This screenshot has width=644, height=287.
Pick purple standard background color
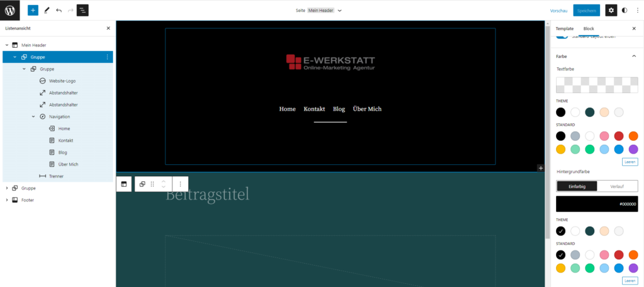633,268
